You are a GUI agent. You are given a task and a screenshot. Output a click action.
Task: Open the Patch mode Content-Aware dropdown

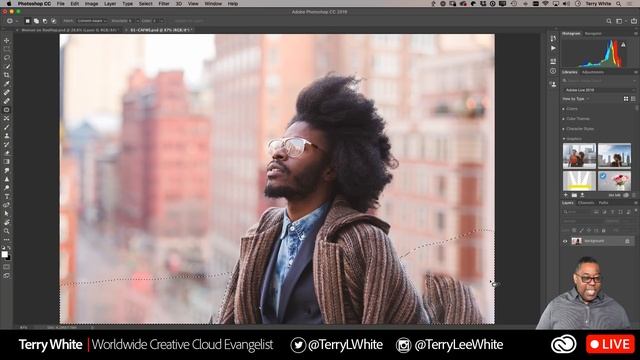(91, 21)
